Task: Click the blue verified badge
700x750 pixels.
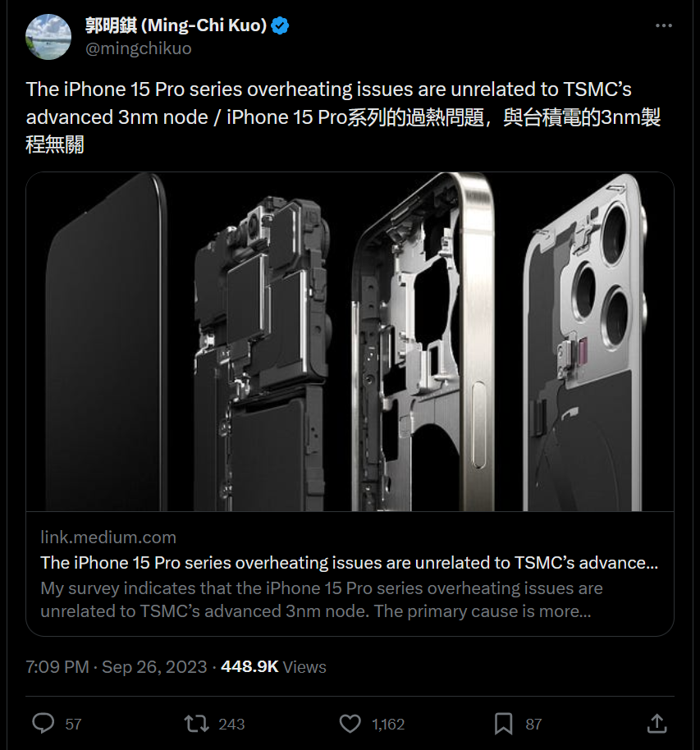Action: [x=281, y=25]
